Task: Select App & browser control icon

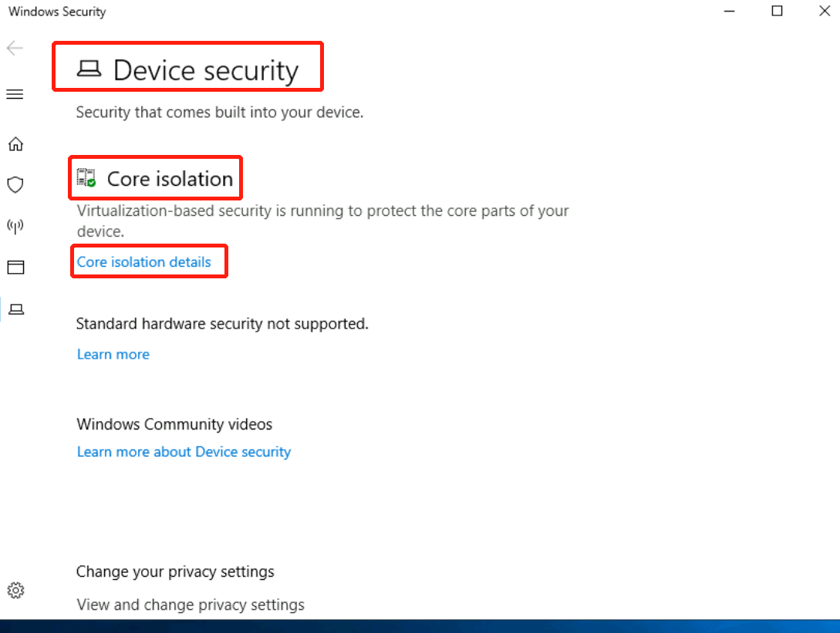Action: click(15, 268)
